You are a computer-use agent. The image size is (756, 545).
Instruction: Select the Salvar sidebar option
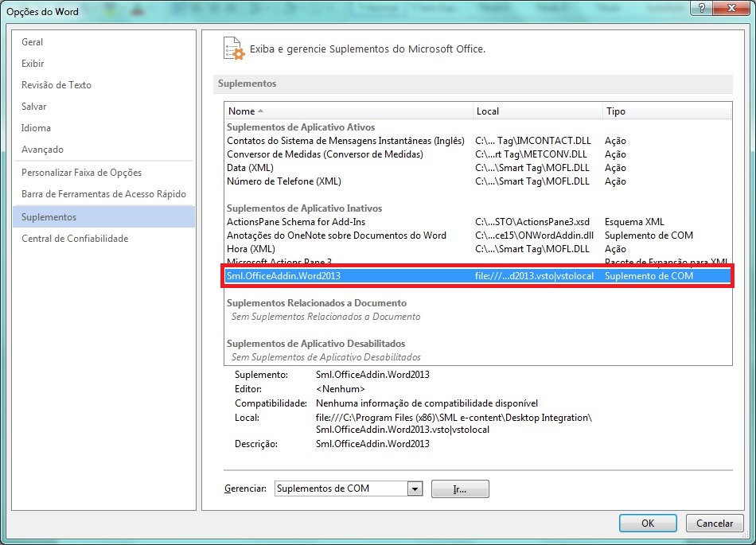(x=33, y=106)
